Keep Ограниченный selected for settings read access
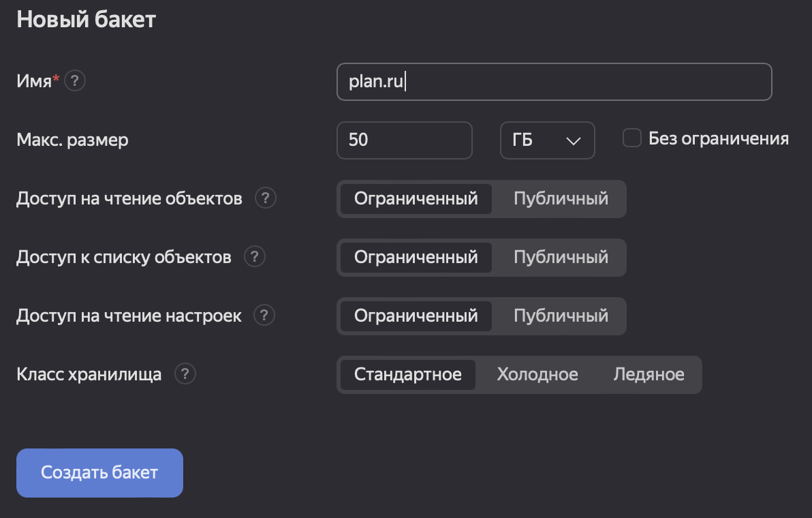Viewport: 812px width, 518px height. [414, 316]
